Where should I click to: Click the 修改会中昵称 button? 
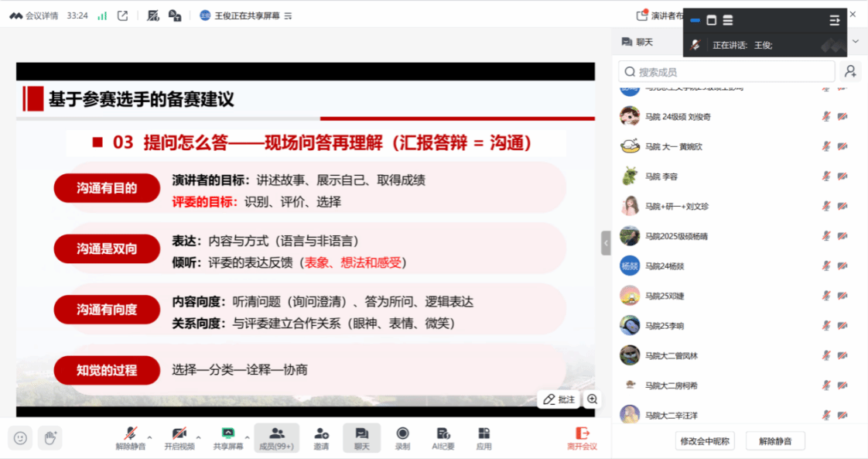click(704, 441)
